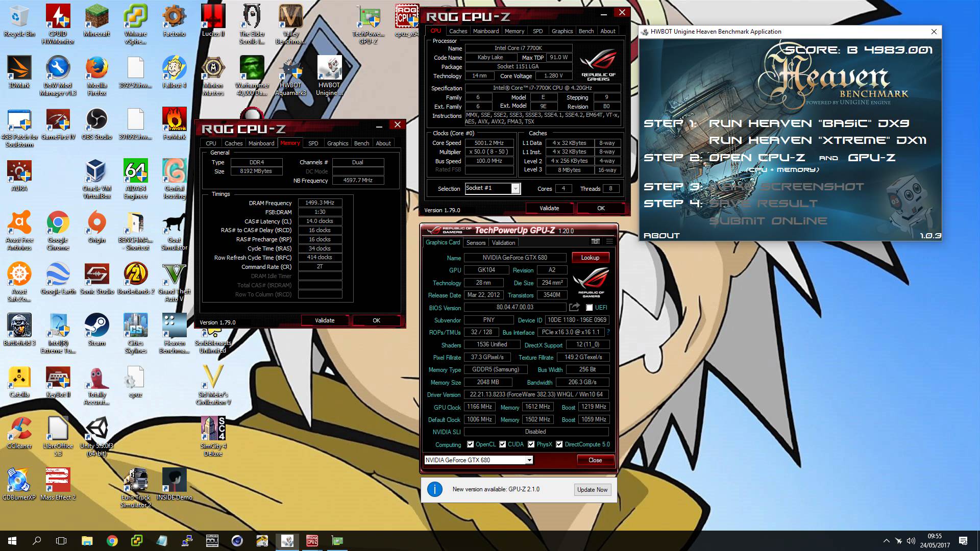Click the GPU-Z Close button

(x=595, y=460)
